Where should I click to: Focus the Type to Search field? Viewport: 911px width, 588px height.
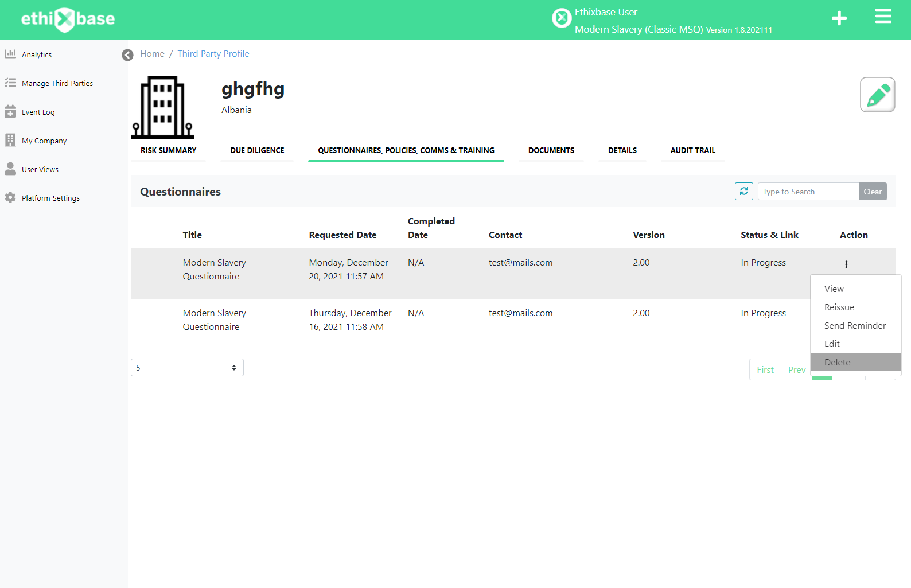(x=808, y=192)
